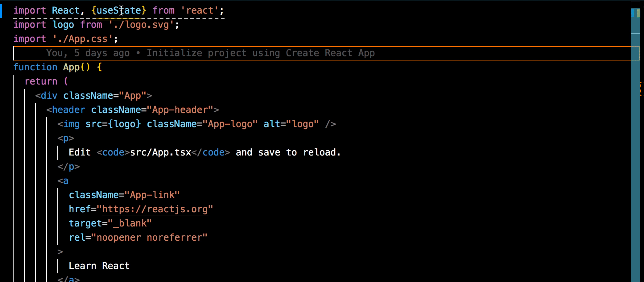Image resolution: width=644 pixels, height=282 pixels.
Task: Click the div className="App" tag
Action: (x=93, y=95)
